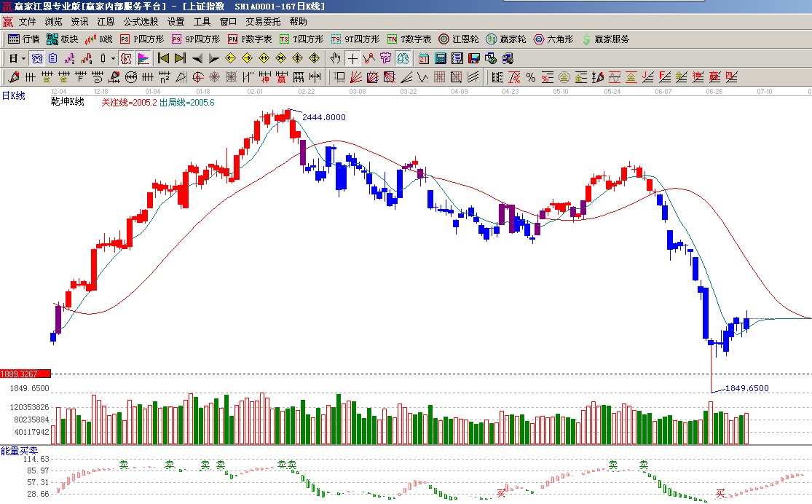Click the 2444.8000 peak price label
Screen dimensions: 812x504
(x=323, y=117)
